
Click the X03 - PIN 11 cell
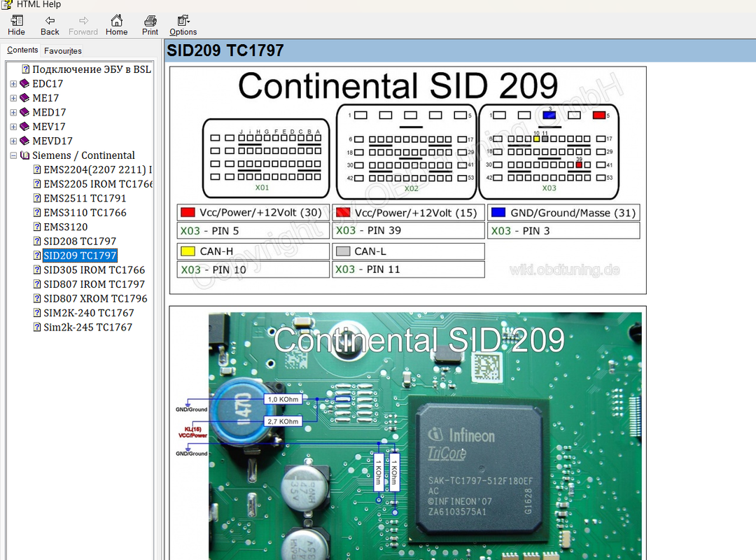click(x=408, y=269)
